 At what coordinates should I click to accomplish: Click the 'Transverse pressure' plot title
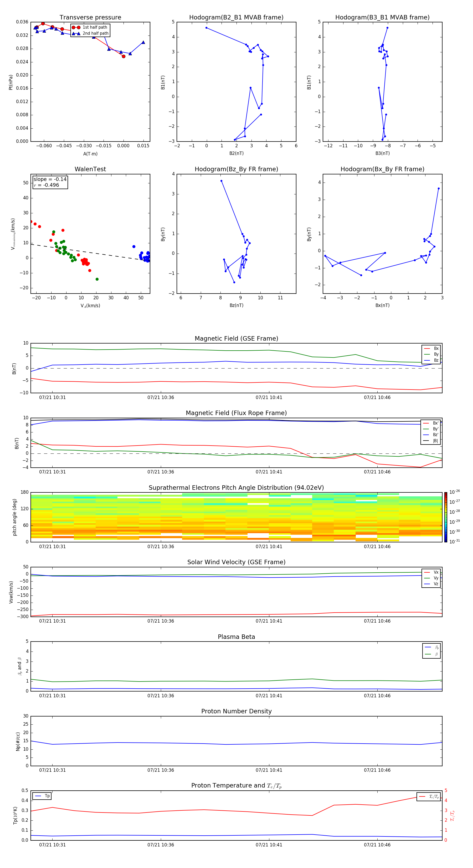coord(90,18)
